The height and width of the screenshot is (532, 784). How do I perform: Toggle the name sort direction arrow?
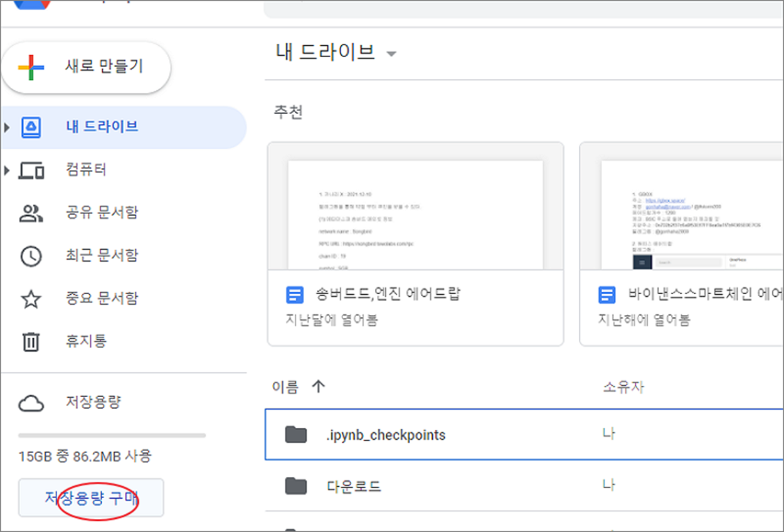(x=319, y=387)
